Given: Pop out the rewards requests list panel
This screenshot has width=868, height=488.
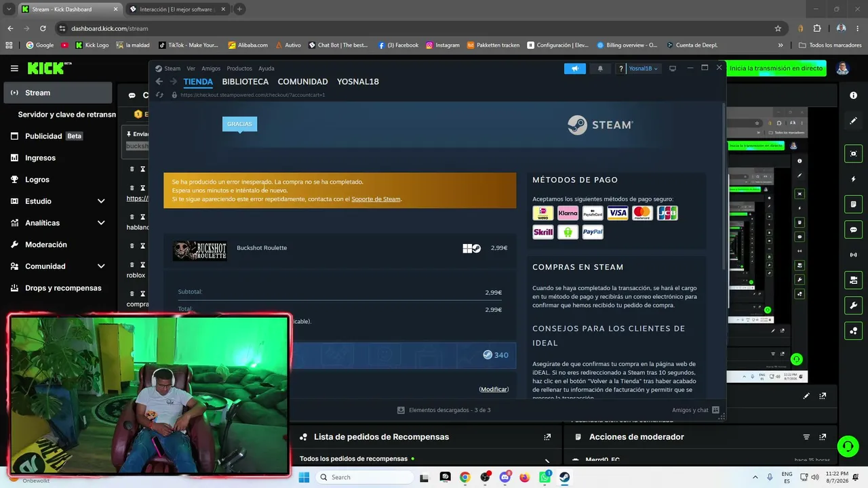Looking at the screenshot, I should [547, 437].
